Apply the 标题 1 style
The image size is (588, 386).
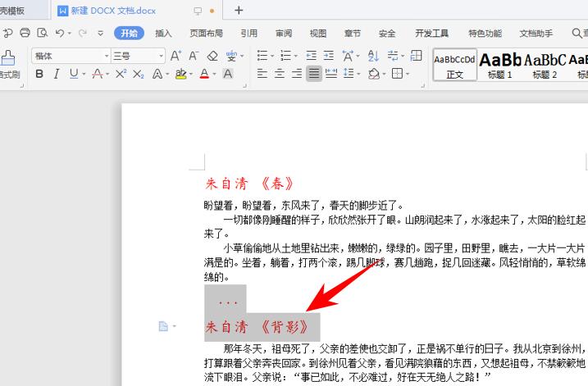point(500,66)
